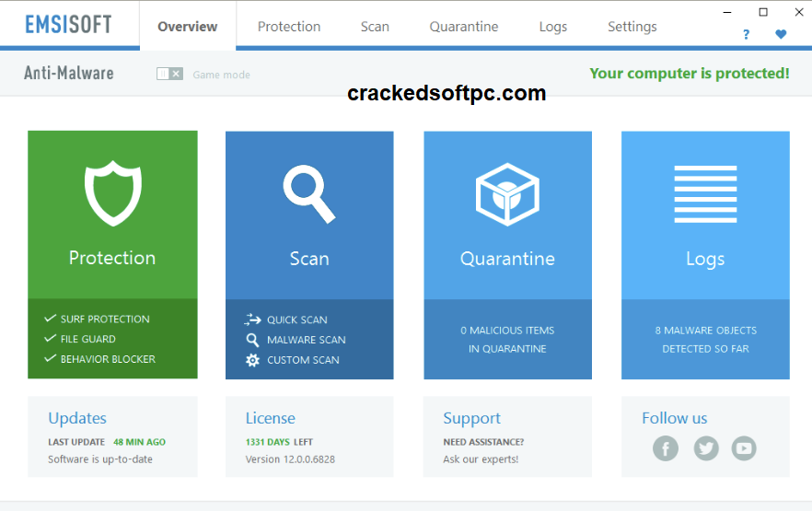This screenshot has height=511, width=812.
Task: Close the Emsisoft window
Action: pyautogui.click(x=799, y=12)
